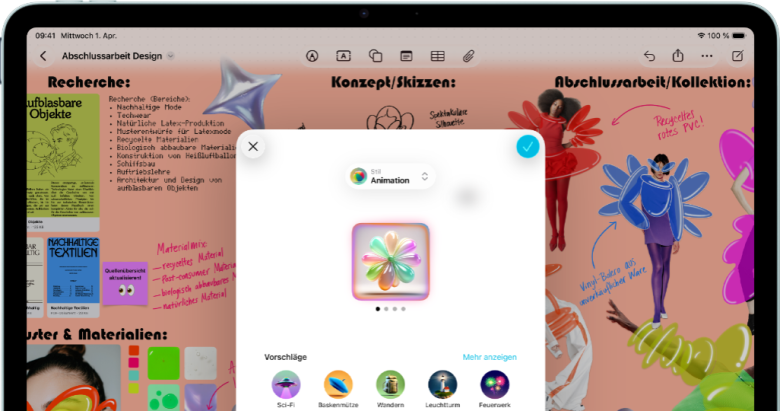
Task: Insert a table using the toolbar icon
Action: click(x=437, y=56)
